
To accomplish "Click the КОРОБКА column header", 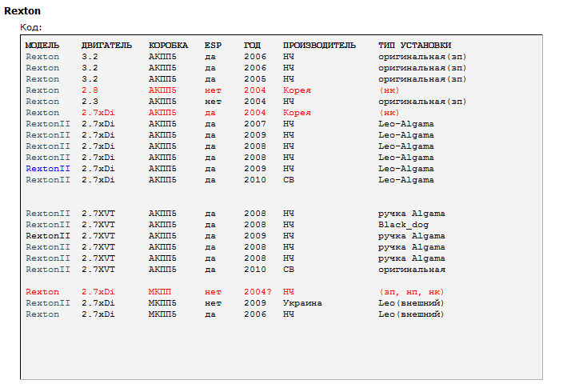I will coord(168,46).
